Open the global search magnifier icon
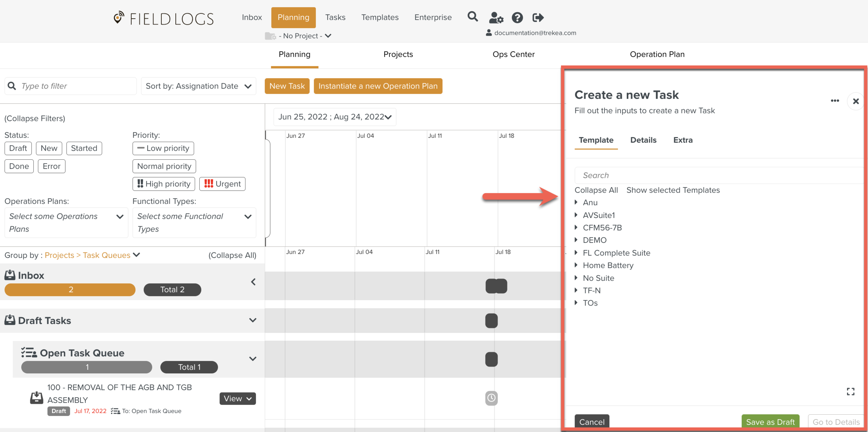This screenshot has width=868, height=432. (x=473, y=17)
